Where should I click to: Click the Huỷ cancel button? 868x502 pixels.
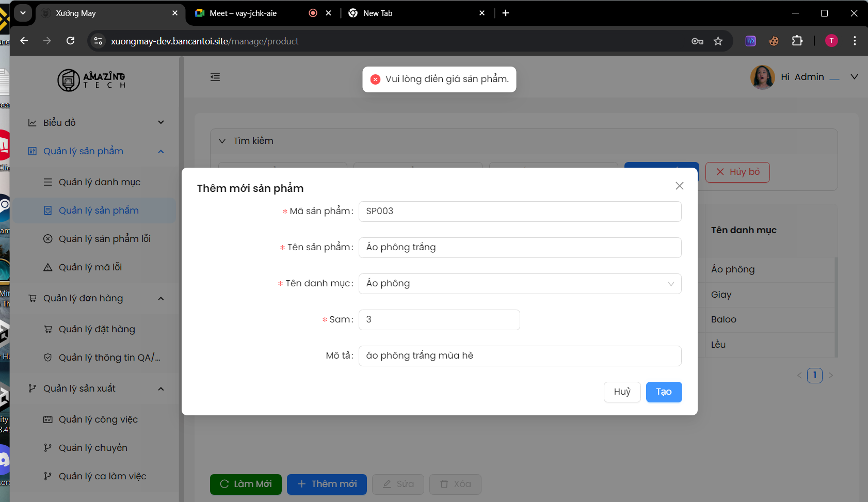pos(622,392)
